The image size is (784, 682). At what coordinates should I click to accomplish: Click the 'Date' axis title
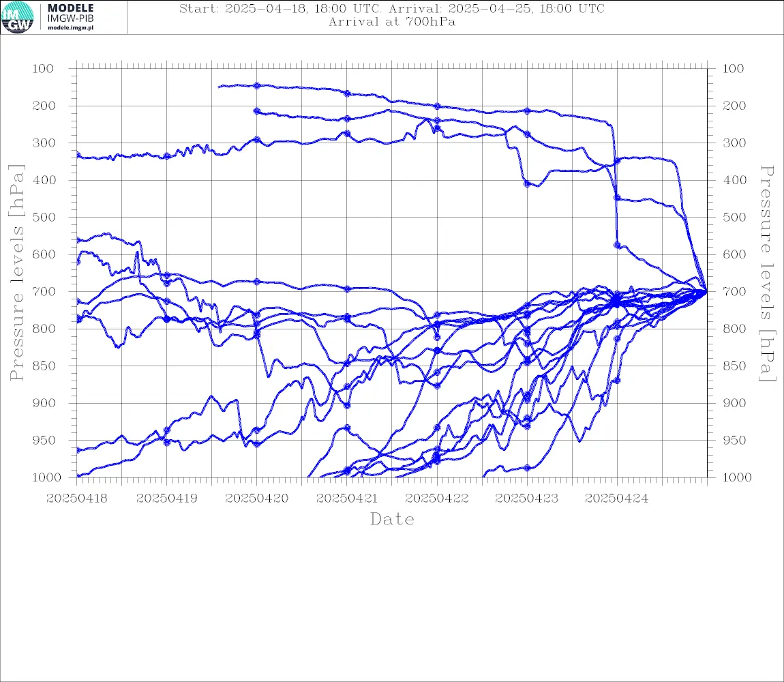pyautogui.click(x=393, y=520)
